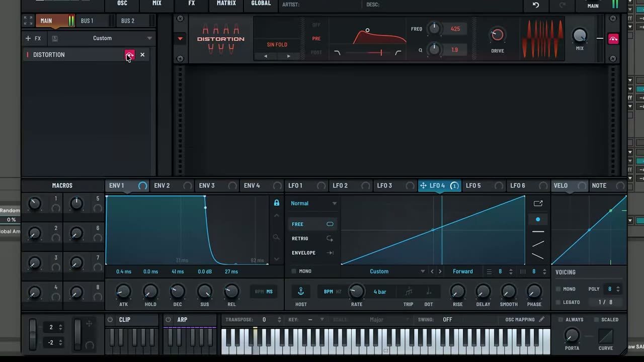Open the MATRIX tab
This screenshot has width=644, height=362.
tap(226, 4)
